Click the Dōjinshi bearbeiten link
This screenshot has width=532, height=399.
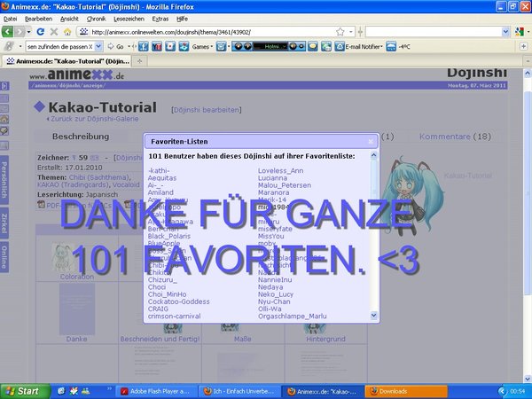pos(207,110)
